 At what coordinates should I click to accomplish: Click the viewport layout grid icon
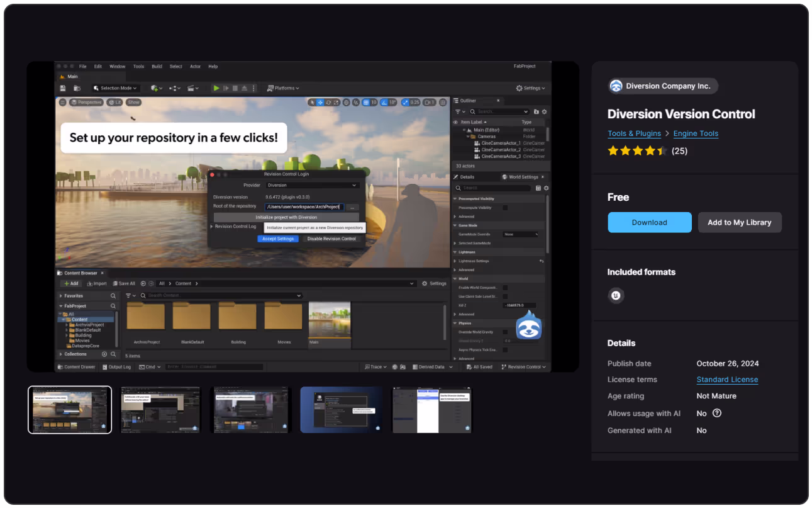click(x=443, y=102)
